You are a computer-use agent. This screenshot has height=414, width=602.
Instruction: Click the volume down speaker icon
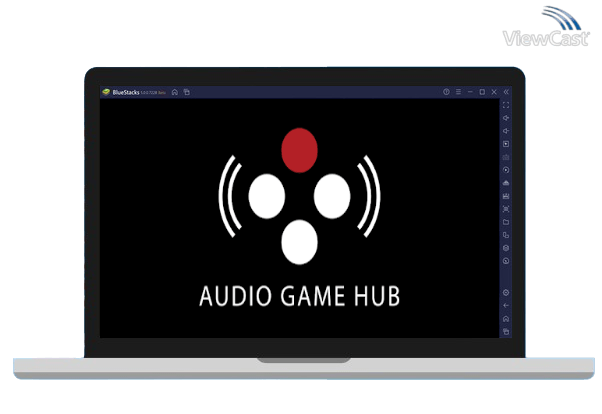coord(506,131)
